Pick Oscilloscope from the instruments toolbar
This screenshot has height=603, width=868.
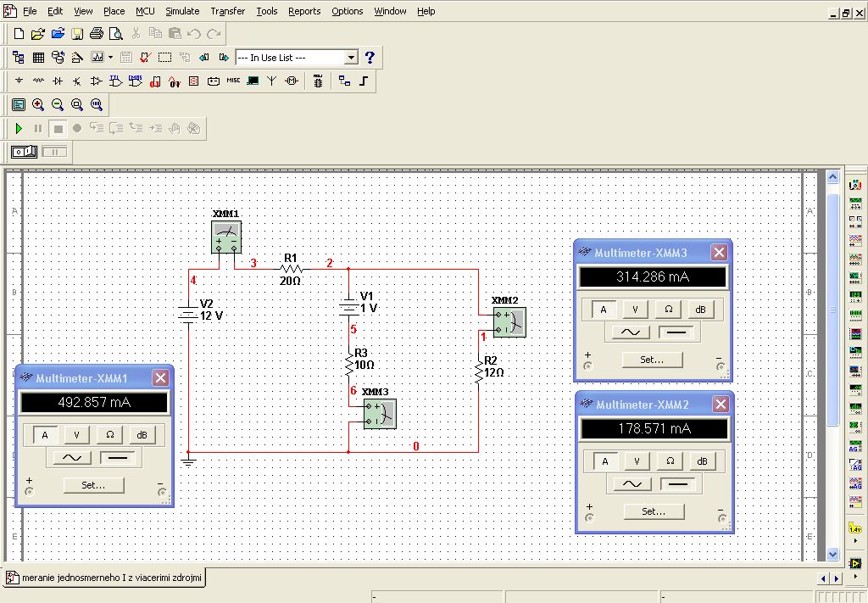coord(855,240)
